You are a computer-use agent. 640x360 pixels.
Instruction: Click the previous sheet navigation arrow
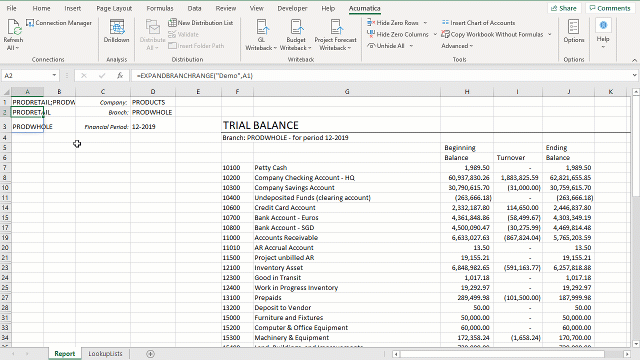[x=13, y=354]
